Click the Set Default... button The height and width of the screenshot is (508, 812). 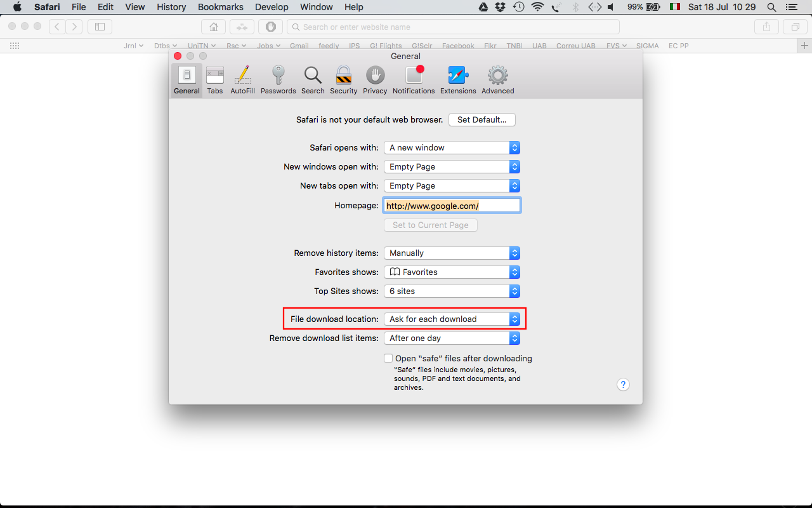[x=482, y=119]
